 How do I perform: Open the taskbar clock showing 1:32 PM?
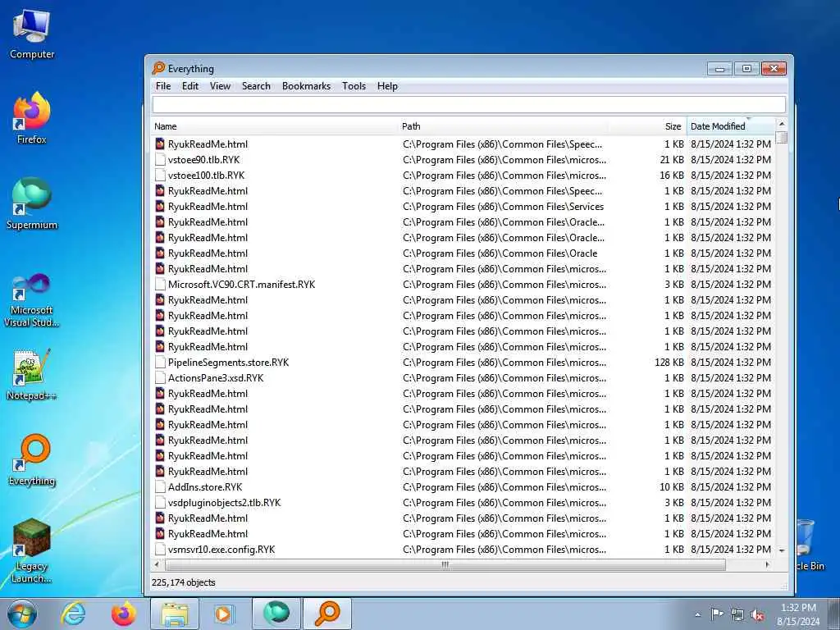pyautogui.click(x=798, y=614)
